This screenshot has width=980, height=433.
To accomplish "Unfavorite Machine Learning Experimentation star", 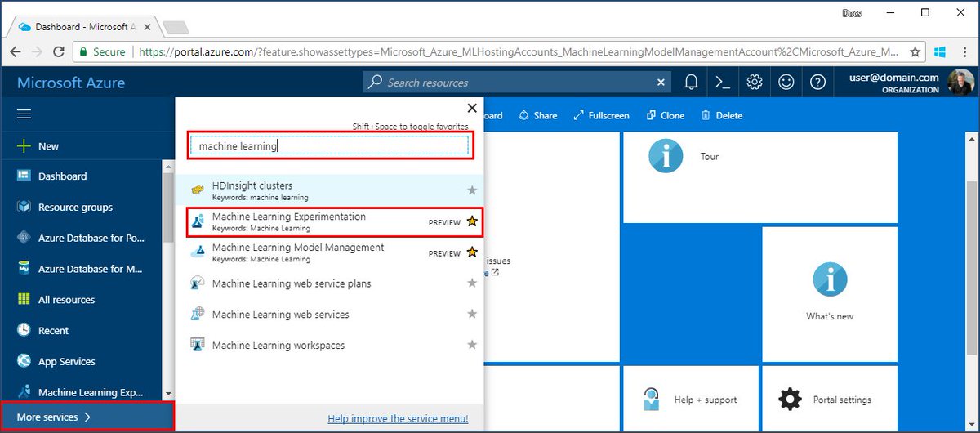I will click(x=472, y=221).
